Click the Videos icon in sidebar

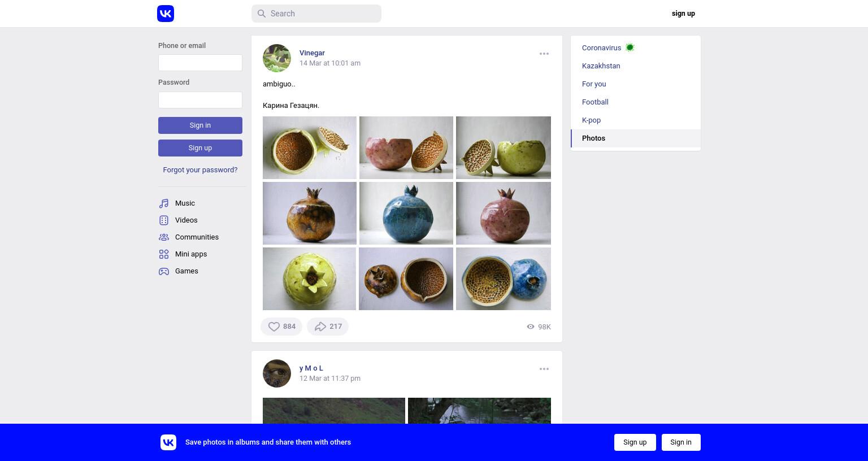(164, 220)
